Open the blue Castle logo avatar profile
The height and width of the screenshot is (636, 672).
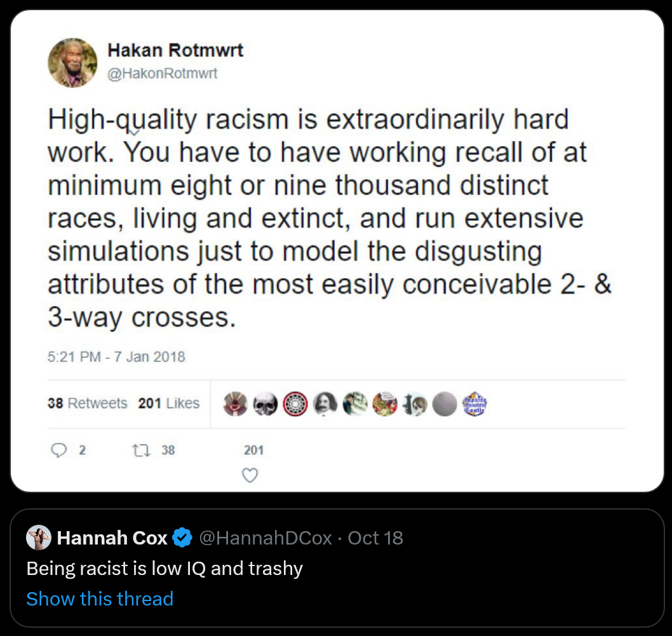(474, 403)
